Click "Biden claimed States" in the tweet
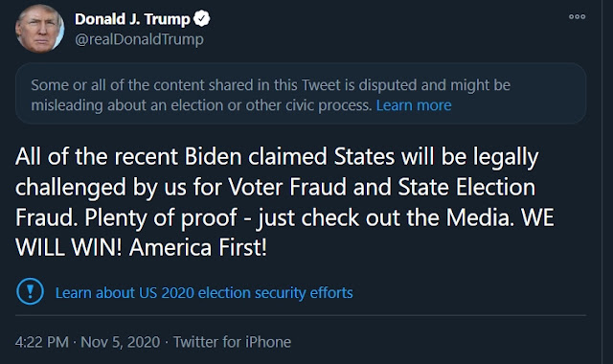 289,156
